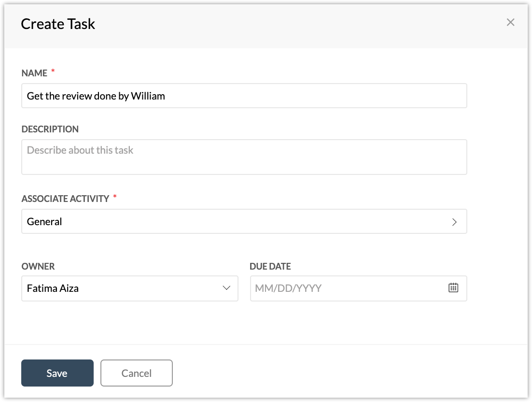Click the ASSOCIATE ACTIVITY label
Viewport: 532px width, 402px height.
(x=65, y=199)
